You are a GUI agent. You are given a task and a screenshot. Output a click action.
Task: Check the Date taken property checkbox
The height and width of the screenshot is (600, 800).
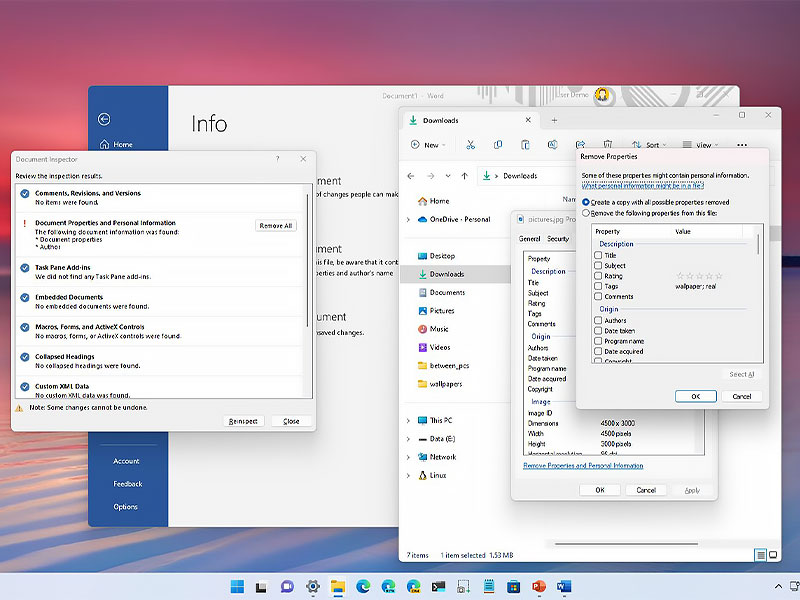tap(598, 331)
